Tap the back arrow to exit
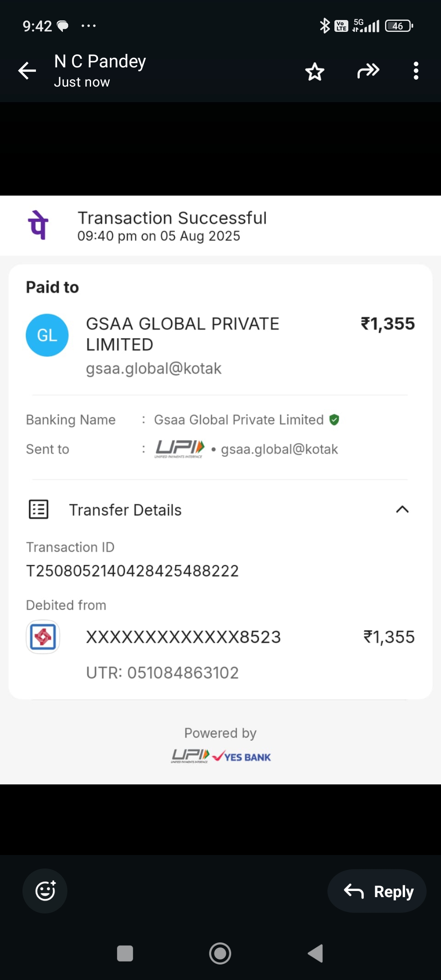The height and width of the screenshot is (980, 441). (x=27, y=71)
